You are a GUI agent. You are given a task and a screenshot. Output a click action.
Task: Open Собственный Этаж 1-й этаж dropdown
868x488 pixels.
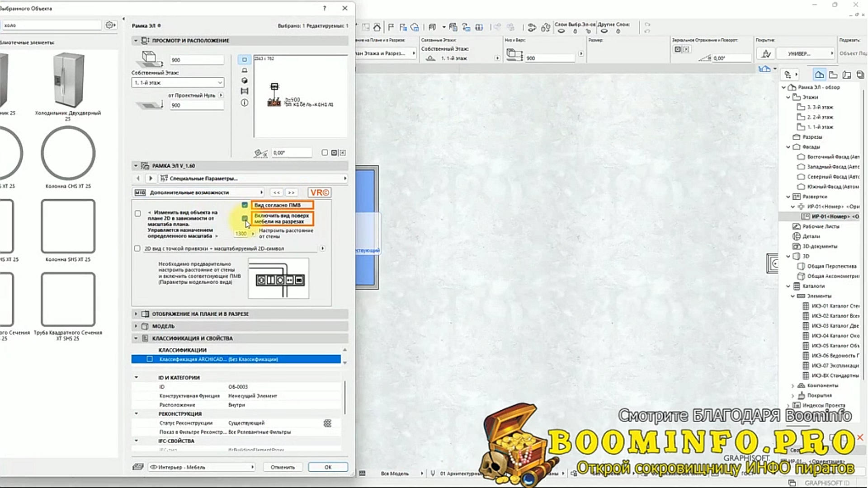(x=178, y=83)
